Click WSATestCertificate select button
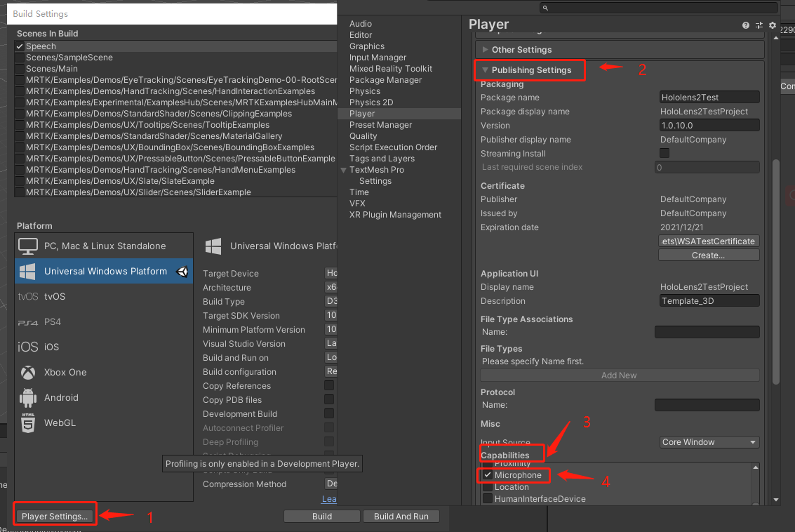The image size is (795, 532). click(708, 241)
